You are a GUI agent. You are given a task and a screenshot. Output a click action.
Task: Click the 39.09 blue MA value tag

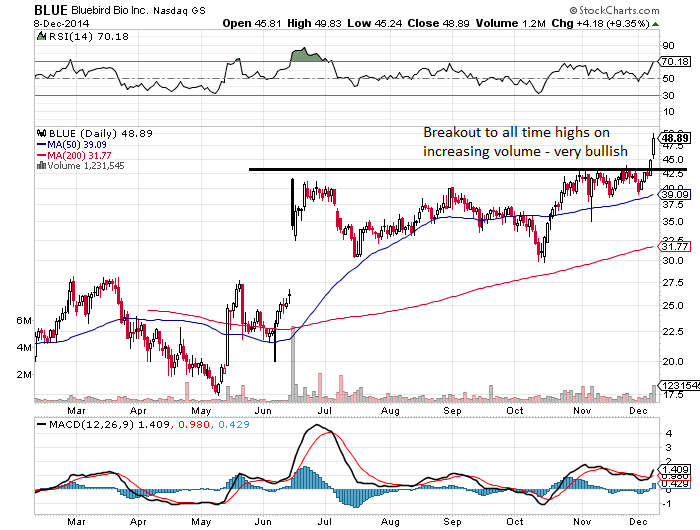click(x=675, y=195)
